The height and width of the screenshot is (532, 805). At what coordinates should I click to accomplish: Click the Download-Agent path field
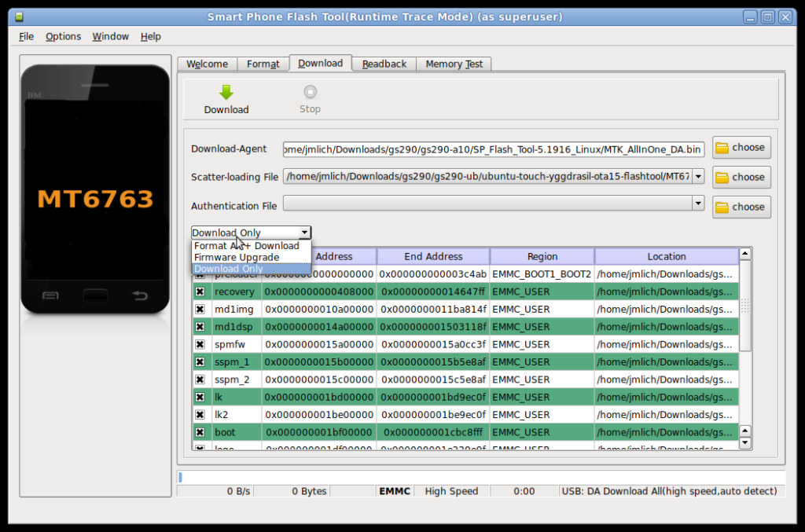click(494, 149)
